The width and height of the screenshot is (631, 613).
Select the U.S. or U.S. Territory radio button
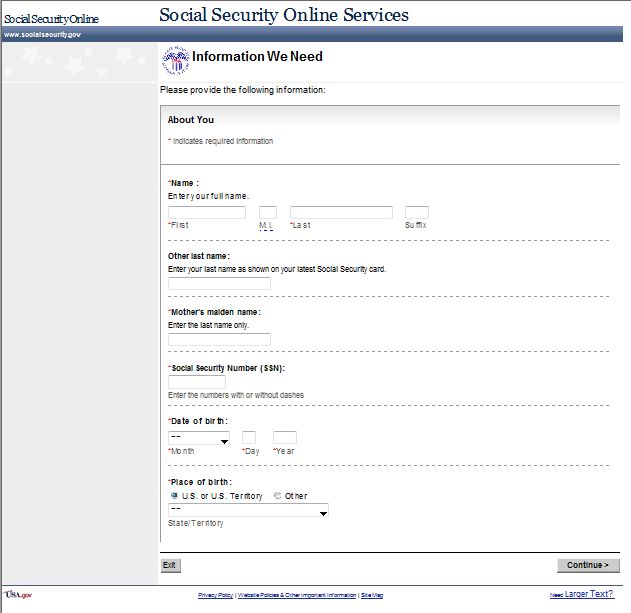click(x=174, y=496)
